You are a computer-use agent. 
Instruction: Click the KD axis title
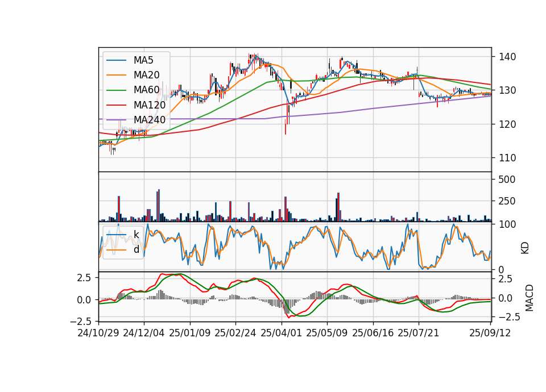pyautogui.click(x=525, y=248)
